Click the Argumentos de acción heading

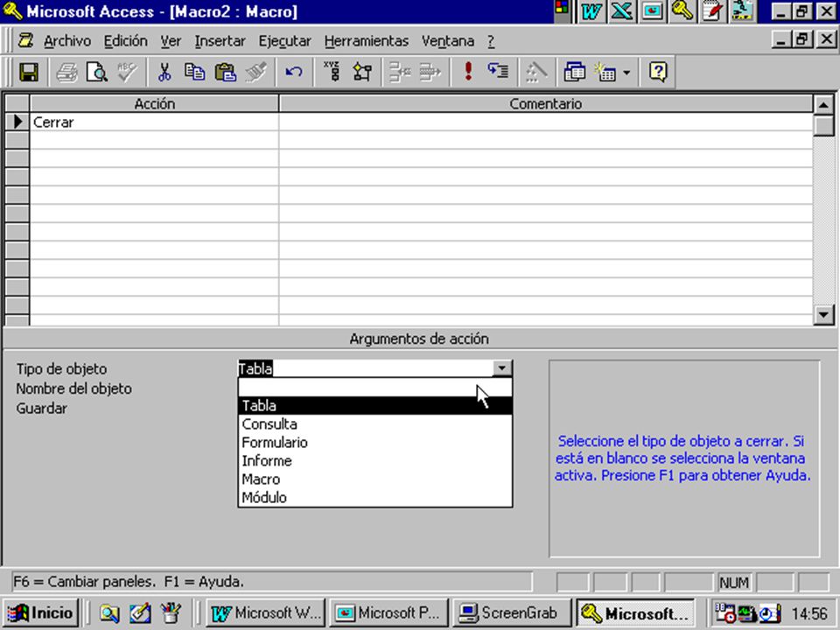pyautogui.click(x=419, y=339)
